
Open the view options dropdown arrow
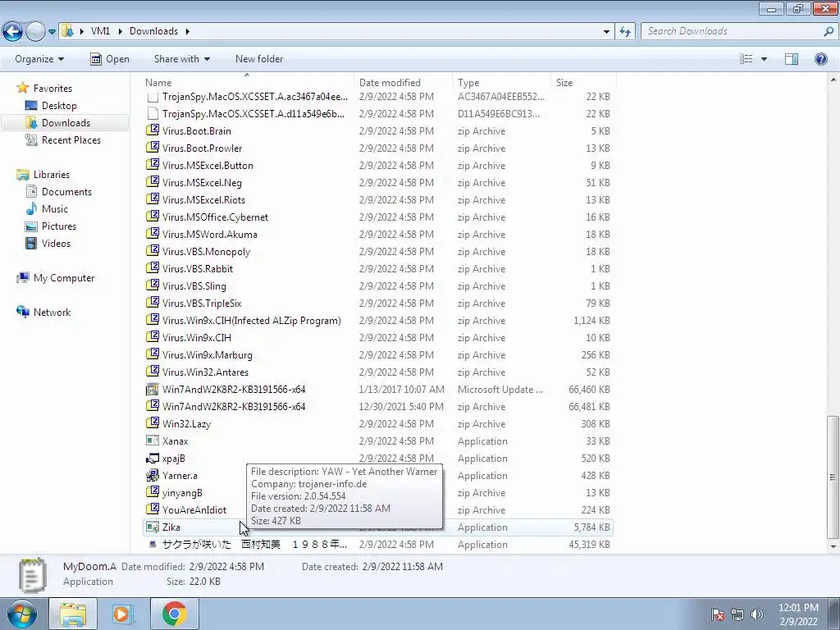764,59
